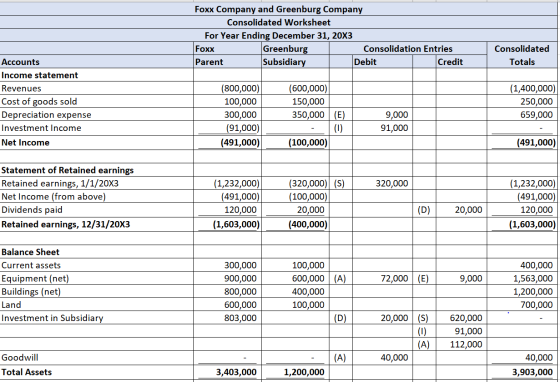Click the 72,000 debit in Equipment row
The image size is (560, 382).
(394, 278)
